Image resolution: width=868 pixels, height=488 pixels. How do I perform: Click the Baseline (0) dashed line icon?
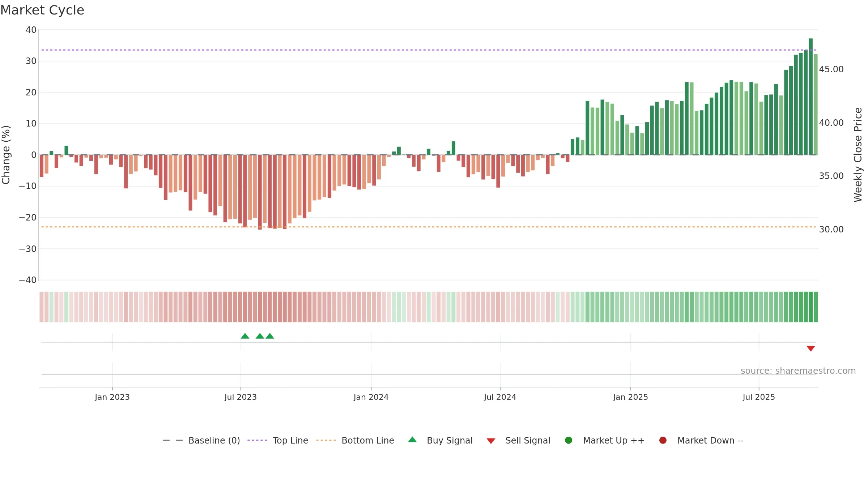pyautogui.click(x=173, y=440)
